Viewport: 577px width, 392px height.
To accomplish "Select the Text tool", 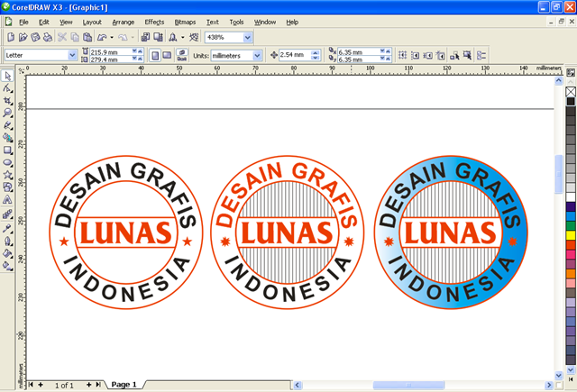I will pyautogui.click(x=7, y=201).
